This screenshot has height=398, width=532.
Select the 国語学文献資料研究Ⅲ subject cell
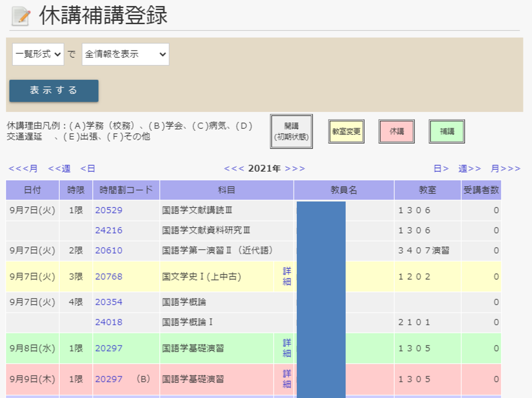[x=227, y=230]
